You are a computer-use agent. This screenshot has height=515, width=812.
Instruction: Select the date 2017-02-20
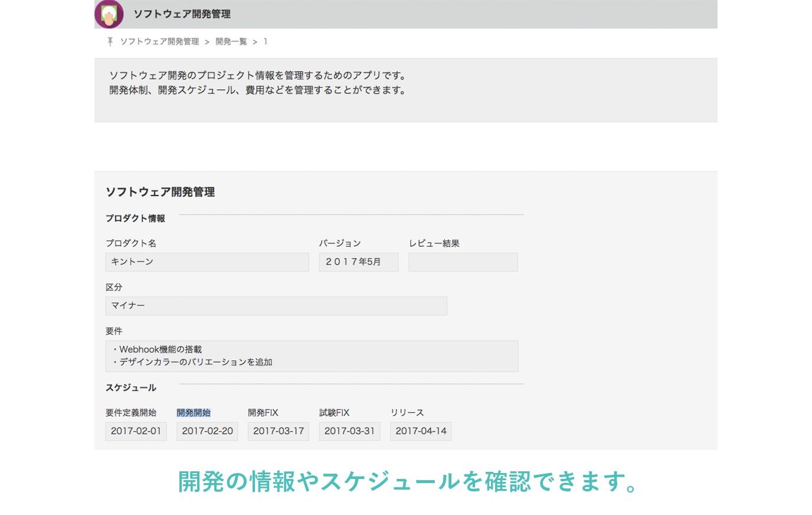(x=207, y=431)
